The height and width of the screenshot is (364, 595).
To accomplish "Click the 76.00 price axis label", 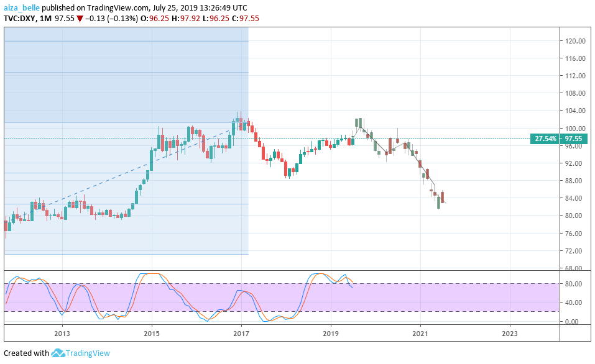I will [x=574, y=234].
